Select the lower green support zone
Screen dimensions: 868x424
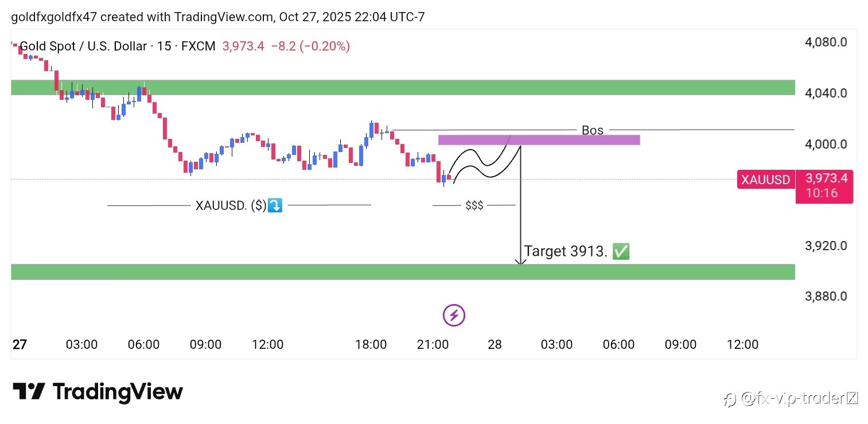pyautogui.click(x=403, y=272)
